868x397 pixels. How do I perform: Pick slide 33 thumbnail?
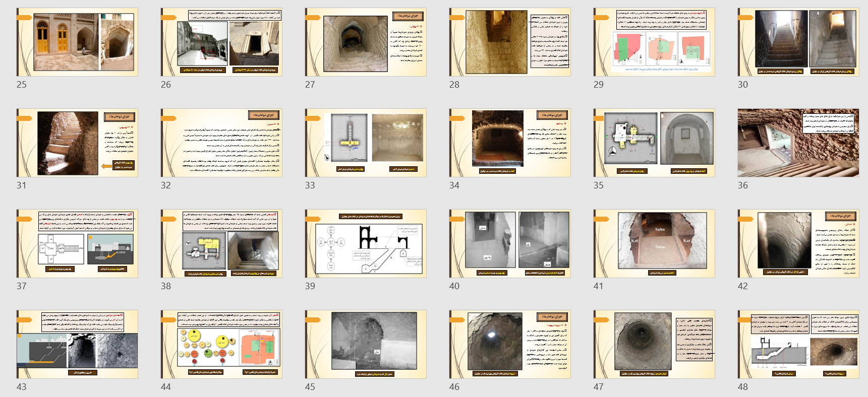(366, 143)
